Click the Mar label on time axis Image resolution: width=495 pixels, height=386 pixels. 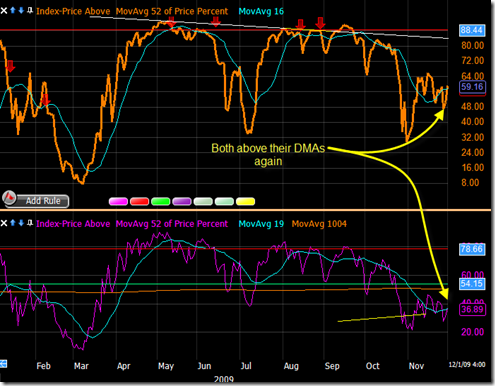pos(81,366)
